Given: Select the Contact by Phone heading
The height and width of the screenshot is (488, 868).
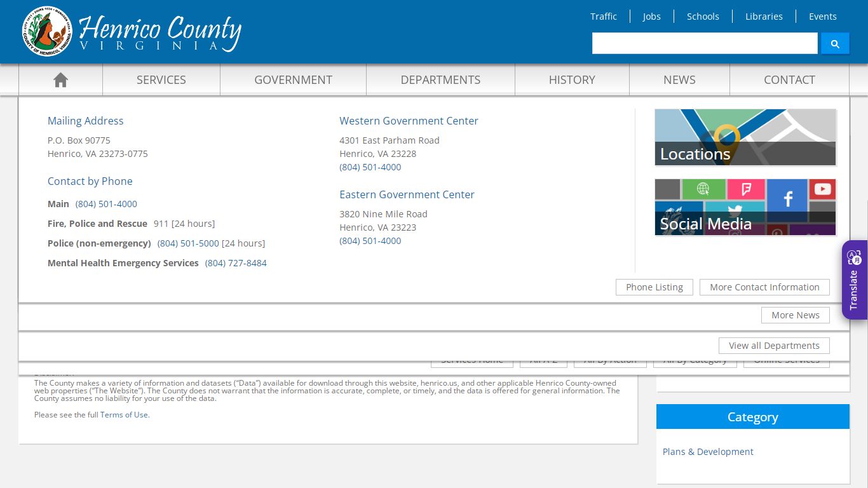Looking at the screenshot, I should 90,181.
